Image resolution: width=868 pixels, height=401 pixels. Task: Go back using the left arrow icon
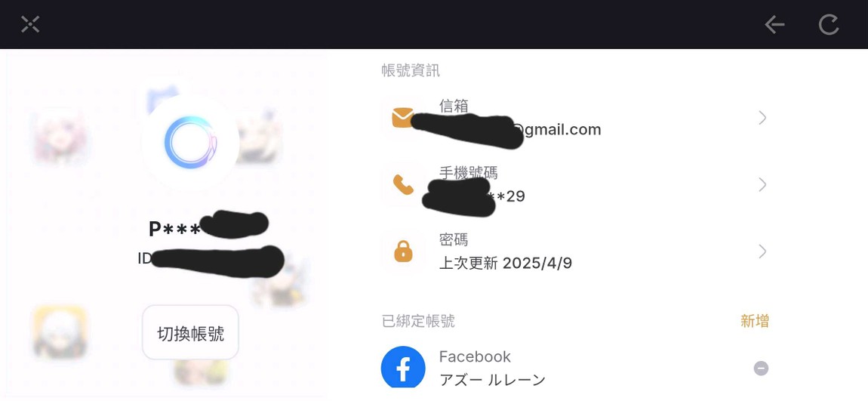(x=774, y=24)
